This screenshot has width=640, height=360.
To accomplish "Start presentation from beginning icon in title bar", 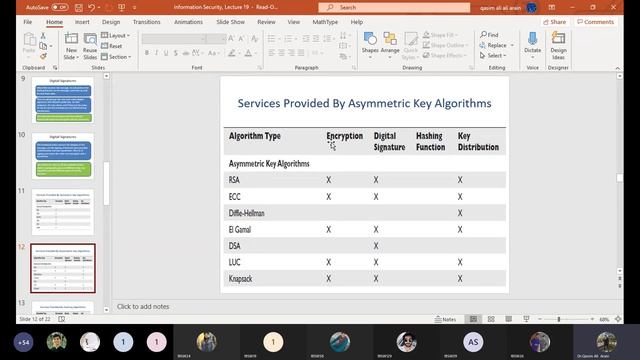I will tap(122, 7).
